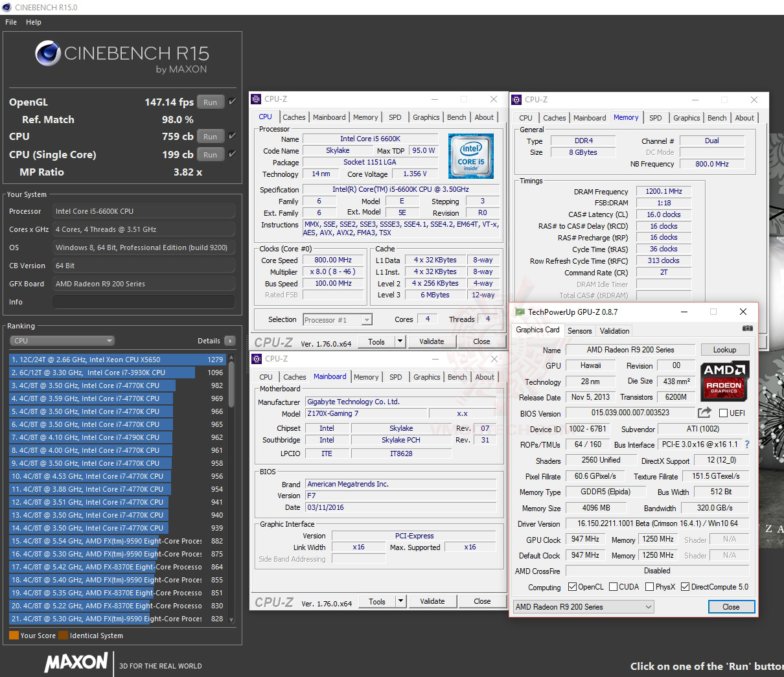This screenshot has height=677, width=784.
Task: Click the empty Info field in Your System
Action: point(144,302)
